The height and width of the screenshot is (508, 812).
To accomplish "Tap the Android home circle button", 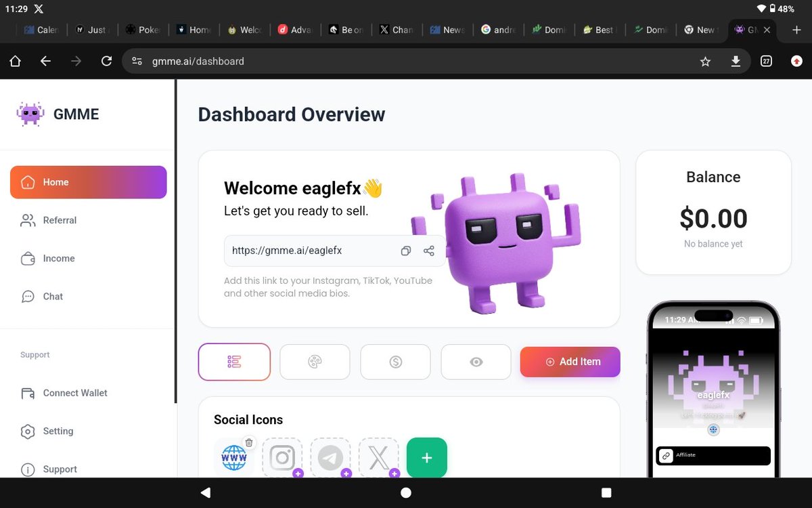I will coord(406,492).
